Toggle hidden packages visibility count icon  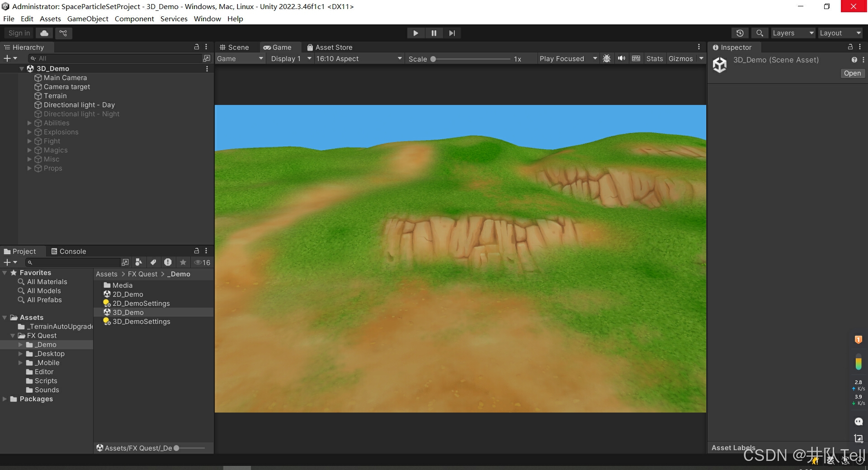click(202, 262)
